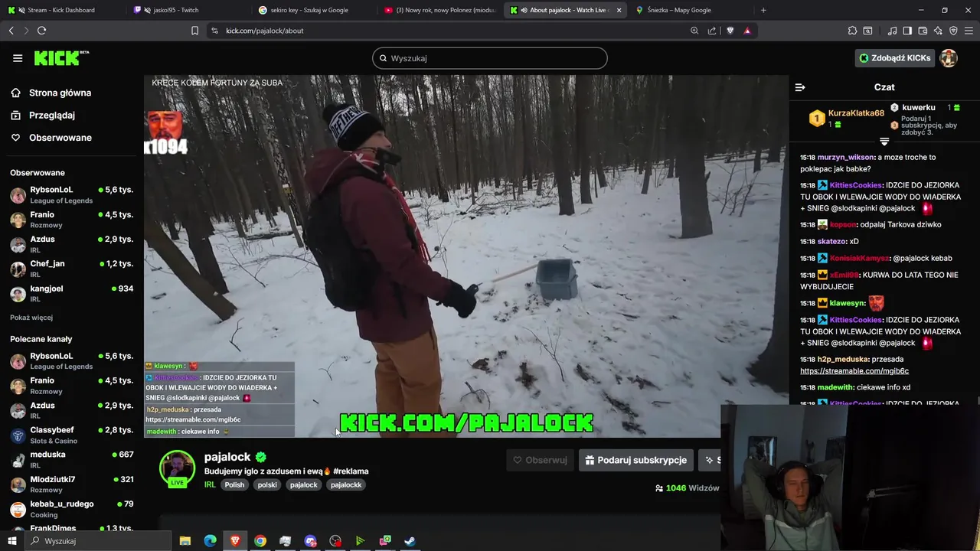Click the IRL category link
This screenshot has height=551, width=980.
(210, 484)
